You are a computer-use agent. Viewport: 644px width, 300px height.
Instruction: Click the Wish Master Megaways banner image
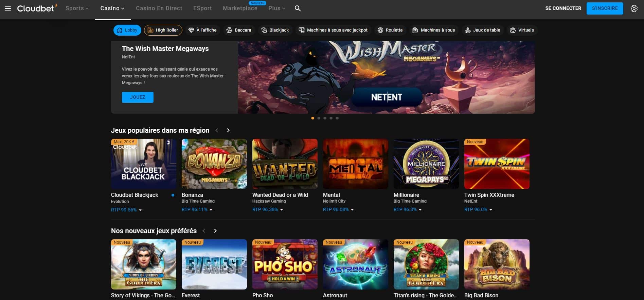coord(386,77)
